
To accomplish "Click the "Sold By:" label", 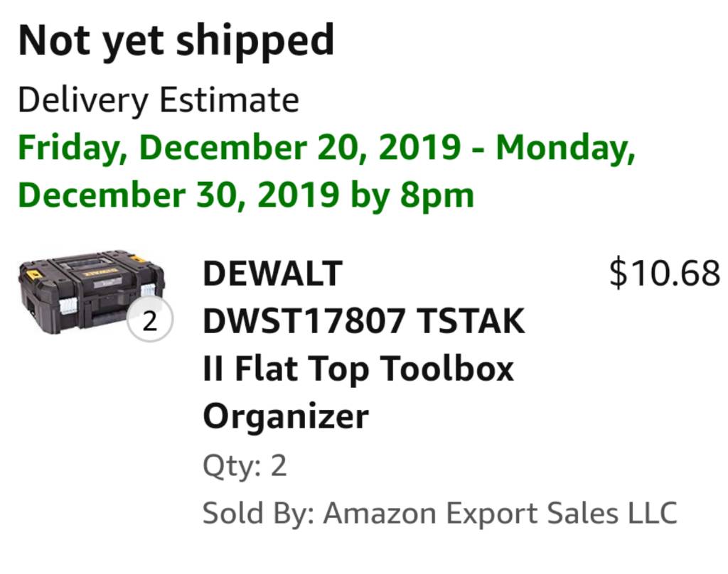I will pyautogui.click(x=258, y=512).
